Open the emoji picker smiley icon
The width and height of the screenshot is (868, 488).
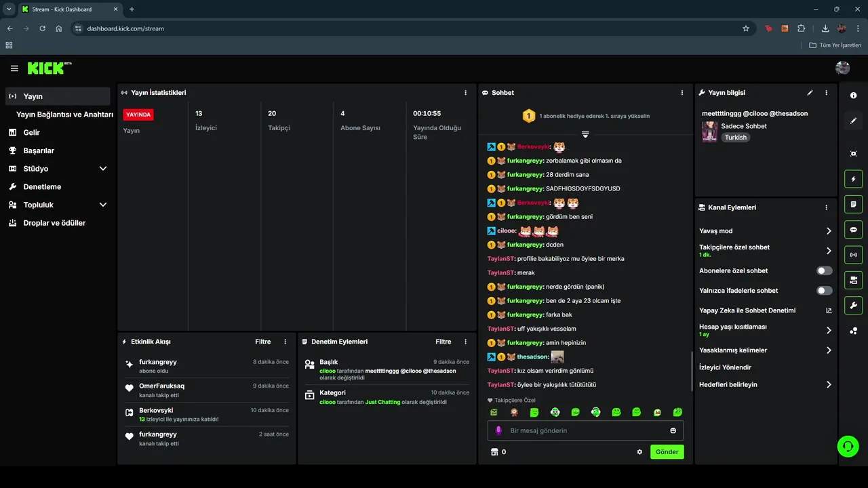pos(673,430)
